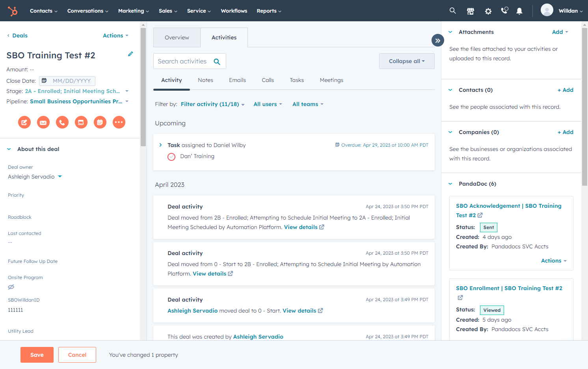Open the Filter activity (11/18) dropdown
The width and height of the screenshot is (588, 369).
[213, 104]
